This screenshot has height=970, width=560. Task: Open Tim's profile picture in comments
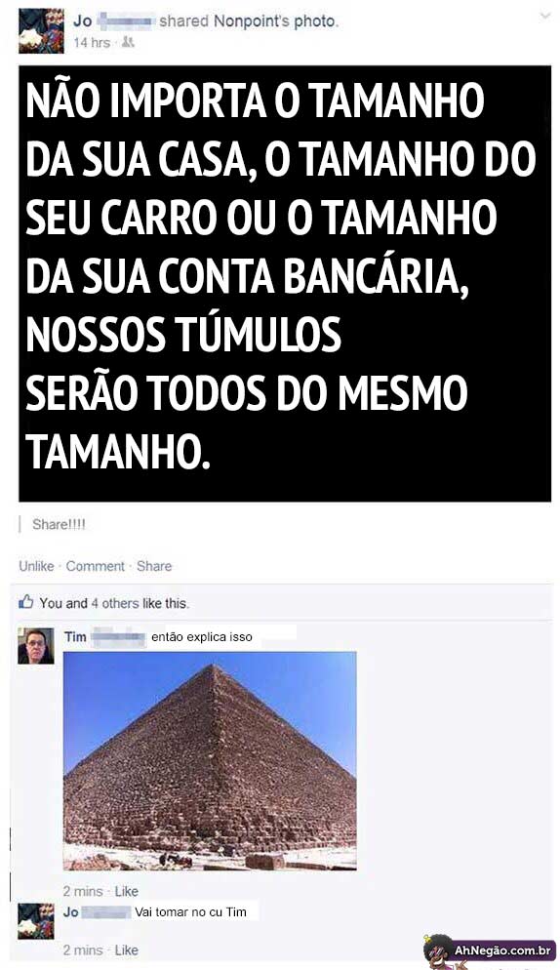[36, 646]
